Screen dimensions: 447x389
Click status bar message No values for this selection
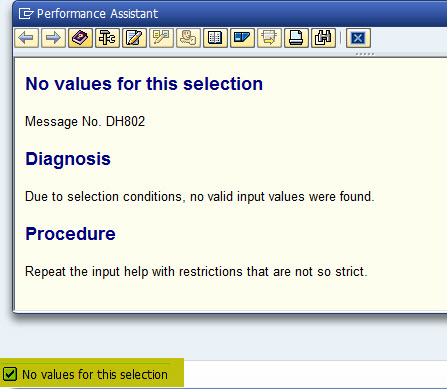coord(95,374)
